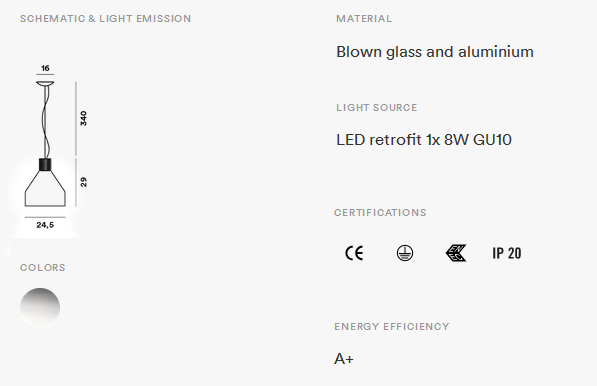The image size is (597, 386).
Task: Click the 340 cable length dimension
Action: coord(83,118)
